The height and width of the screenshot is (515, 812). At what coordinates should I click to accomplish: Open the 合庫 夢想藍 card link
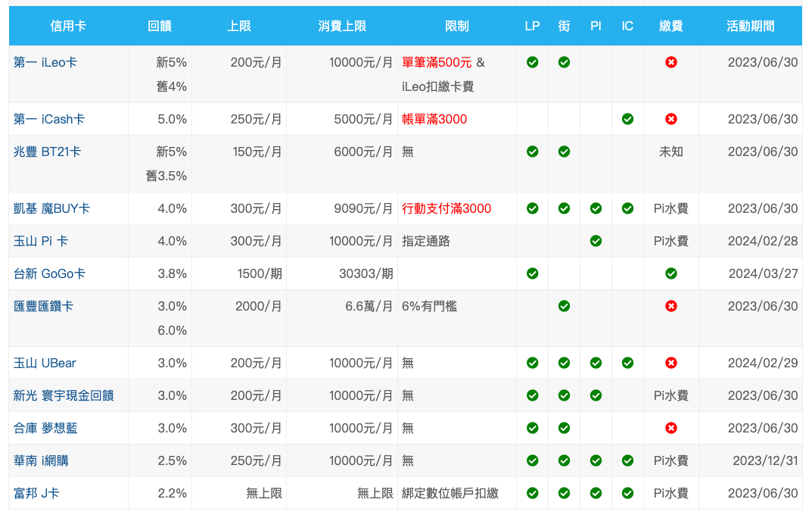(45, 429)
